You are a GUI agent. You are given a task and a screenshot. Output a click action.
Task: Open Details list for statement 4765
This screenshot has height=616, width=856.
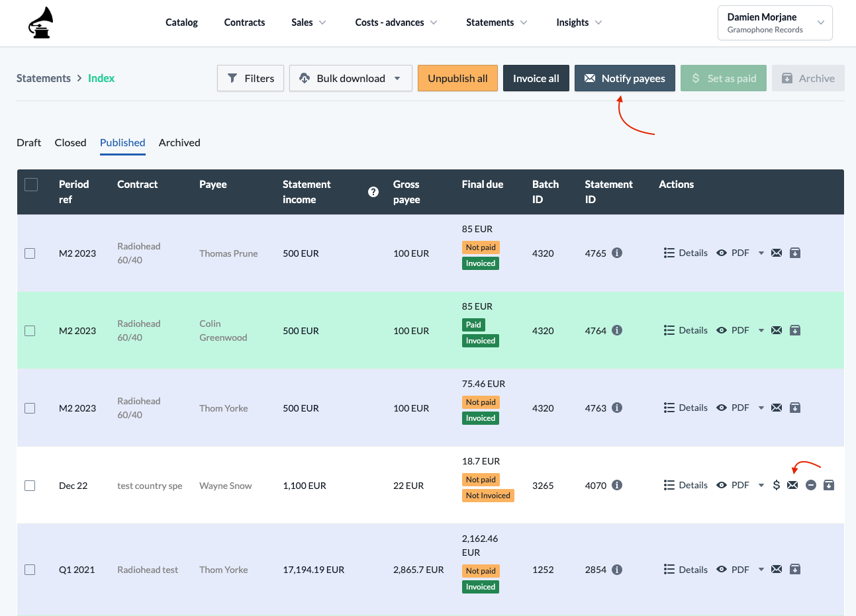point(686,253)
